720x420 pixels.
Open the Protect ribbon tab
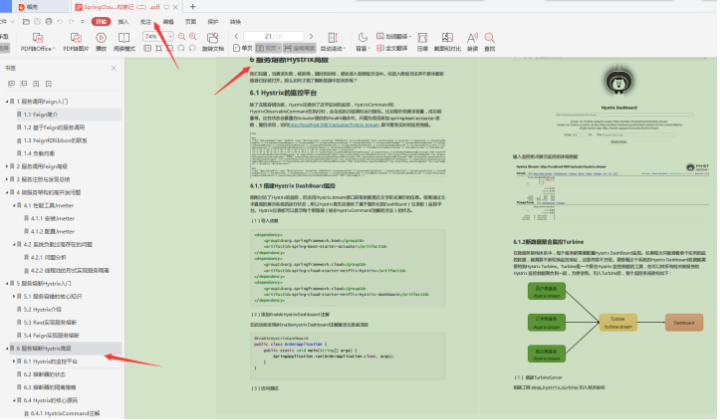pyautogui.click(x=213, y=22)
